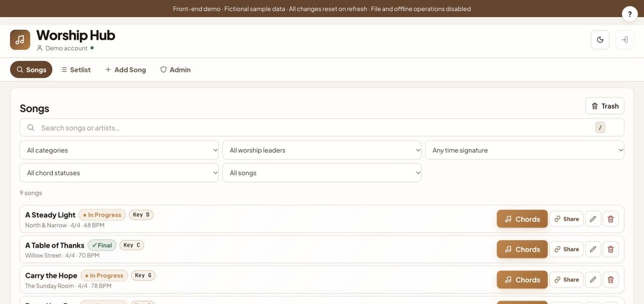Click the Worship Hub music note logo
This screenshot has width=644, height=304.
20,40
